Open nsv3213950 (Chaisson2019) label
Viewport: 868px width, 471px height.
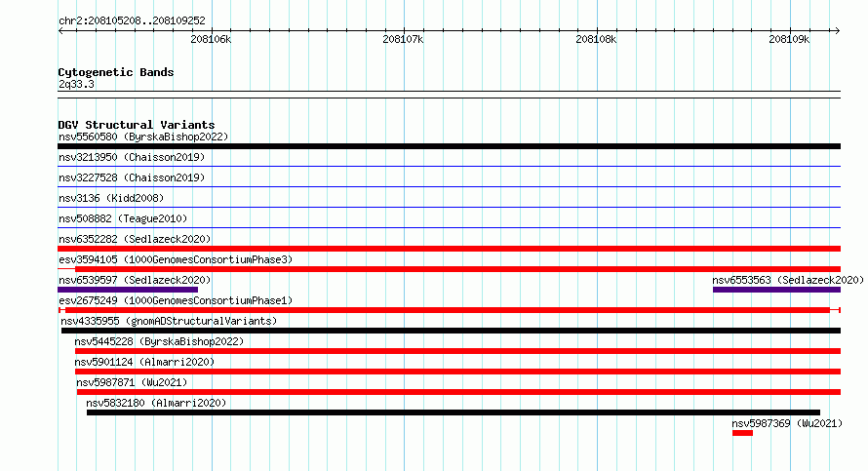click(x=132, y=157)
